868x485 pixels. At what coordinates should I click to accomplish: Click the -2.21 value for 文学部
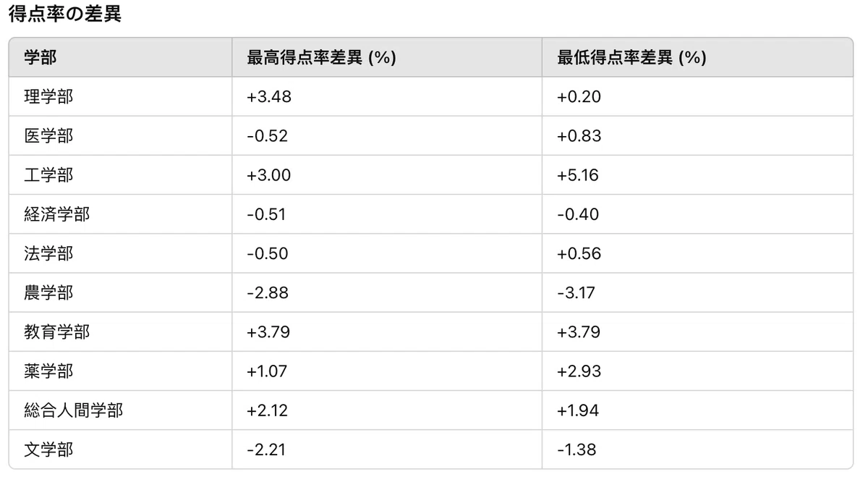pos(266,450)
